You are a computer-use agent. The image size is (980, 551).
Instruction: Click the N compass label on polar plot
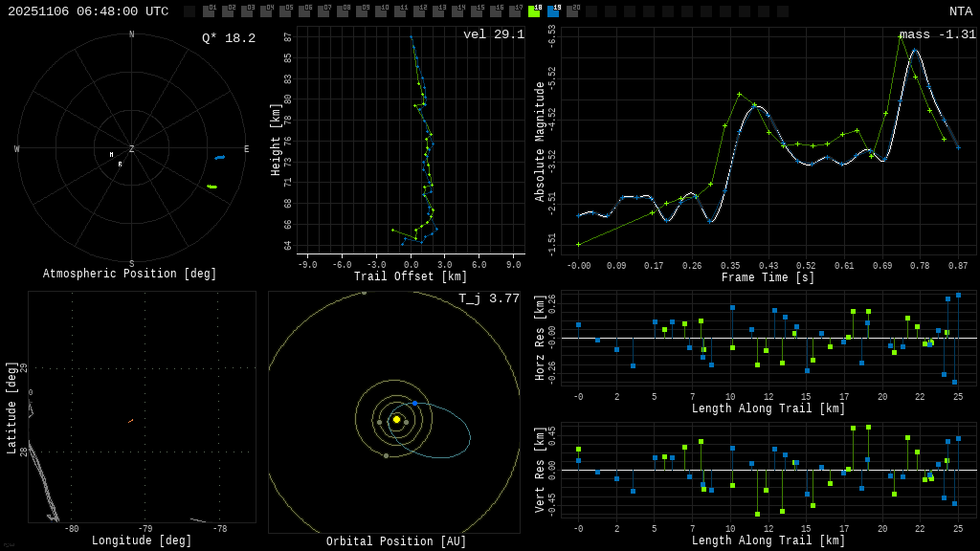132,35
